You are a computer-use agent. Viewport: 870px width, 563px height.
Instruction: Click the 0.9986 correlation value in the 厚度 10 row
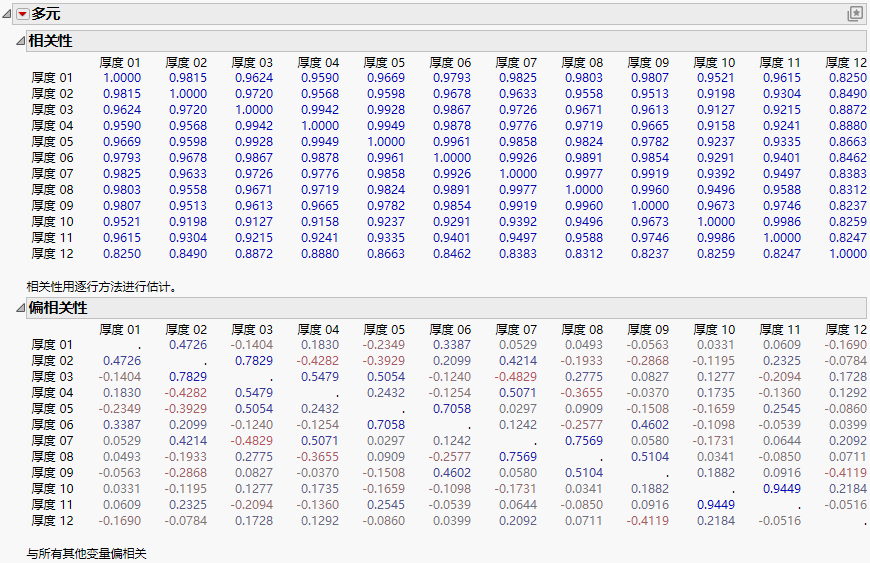(x=780, y=221)
